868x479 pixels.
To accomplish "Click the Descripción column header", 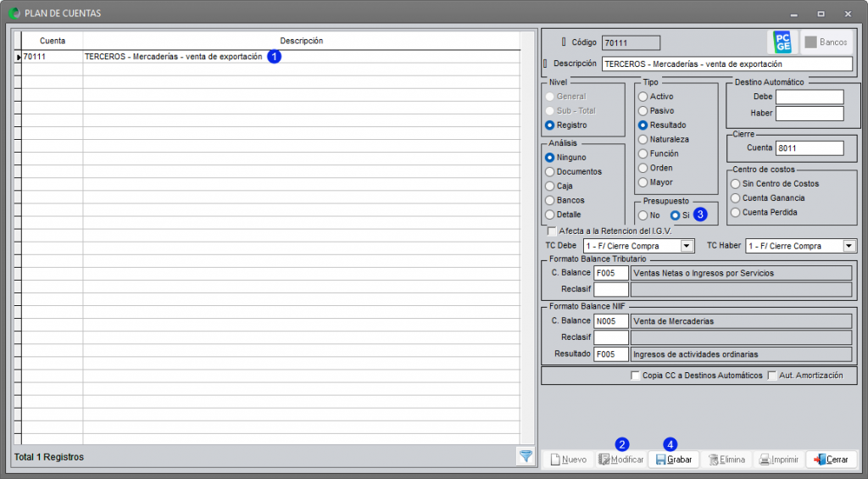I will point(302,41).
